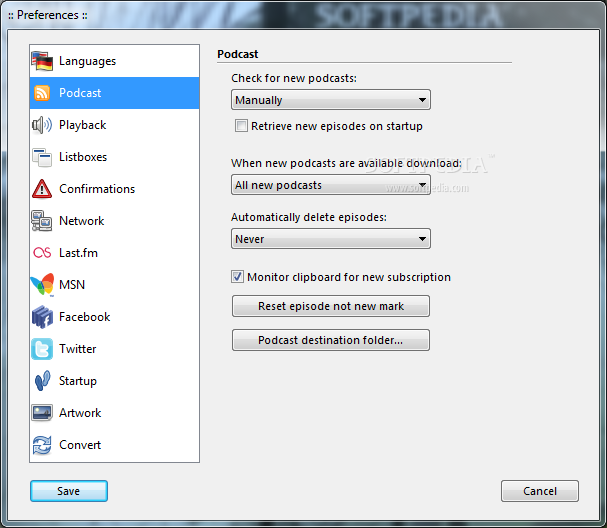Go to Playback settings
This screenshot has height=528, width=607.
coord(82,125)
